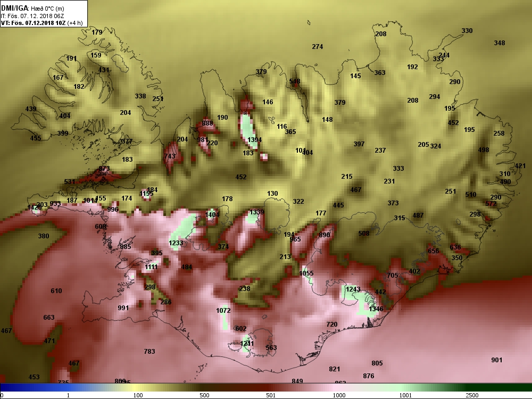Select legend value 1000
The height and width of the screenshot is (399, 532).
(339, 395)
